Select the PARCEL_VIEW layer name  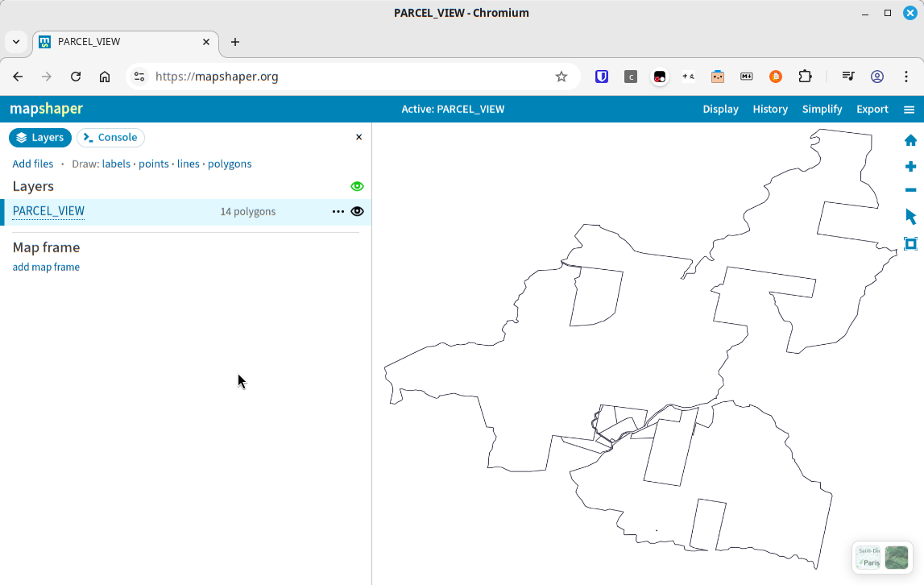click(x=48, y=211)
